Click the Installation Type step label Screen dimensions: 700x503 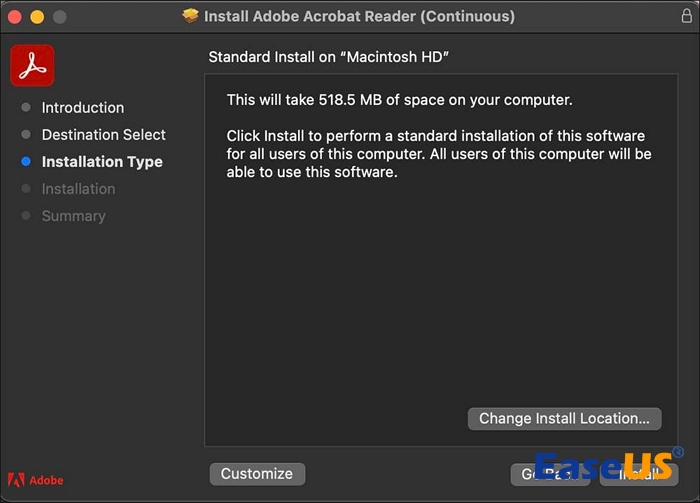click(x=102, y=162)
